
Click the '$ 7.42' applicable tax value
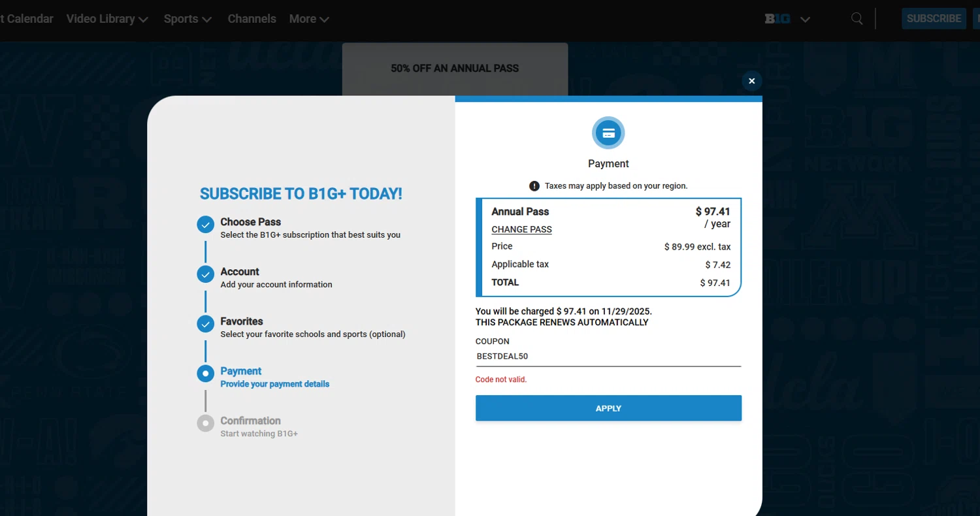click(718, 265)
